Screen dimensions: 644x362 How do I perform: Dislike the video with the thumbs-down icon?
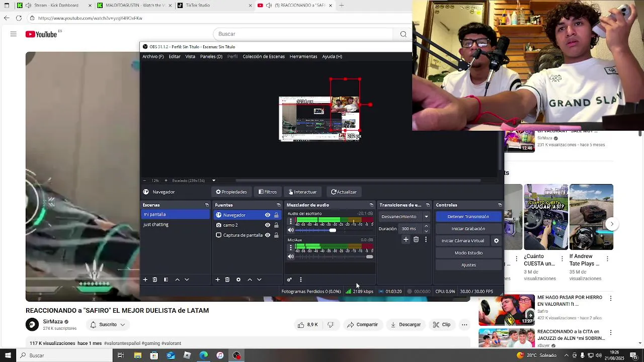(331, 325)
